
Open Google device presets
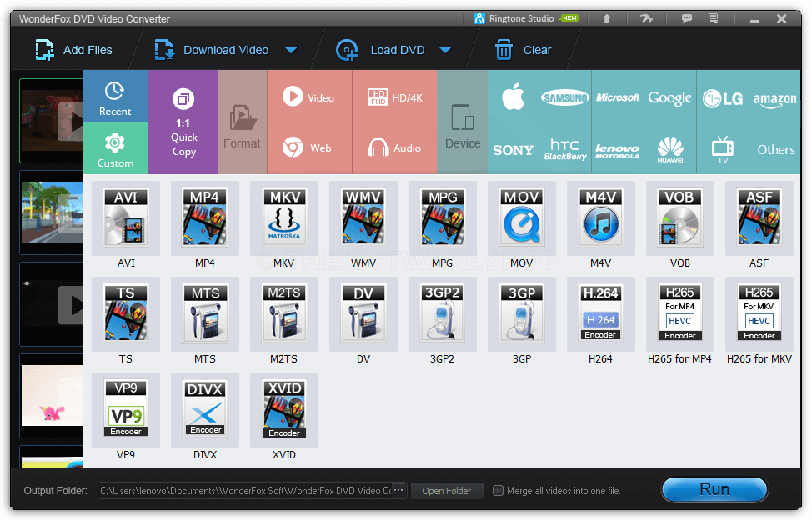pyautogui.click(x=670, y=97)
